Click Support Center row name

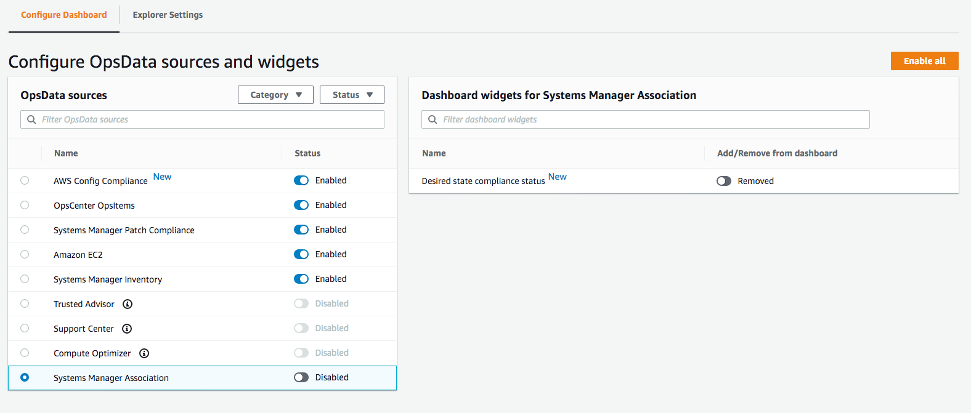[x=84, y=328]
